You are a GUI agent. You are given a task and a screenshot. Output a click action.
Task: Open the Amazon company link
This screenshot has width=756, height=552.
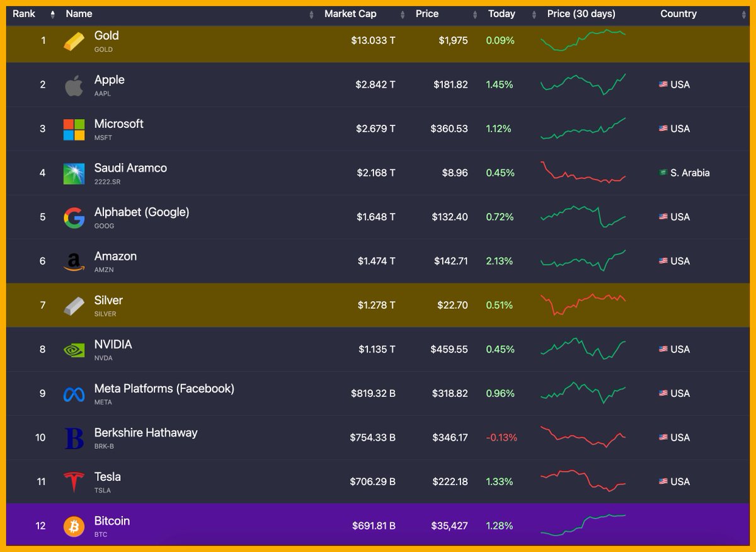pos(115,256)
